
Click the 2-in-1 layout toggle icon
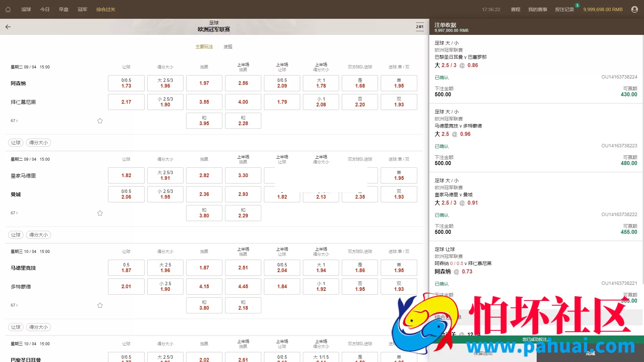(x=420, y=27)
